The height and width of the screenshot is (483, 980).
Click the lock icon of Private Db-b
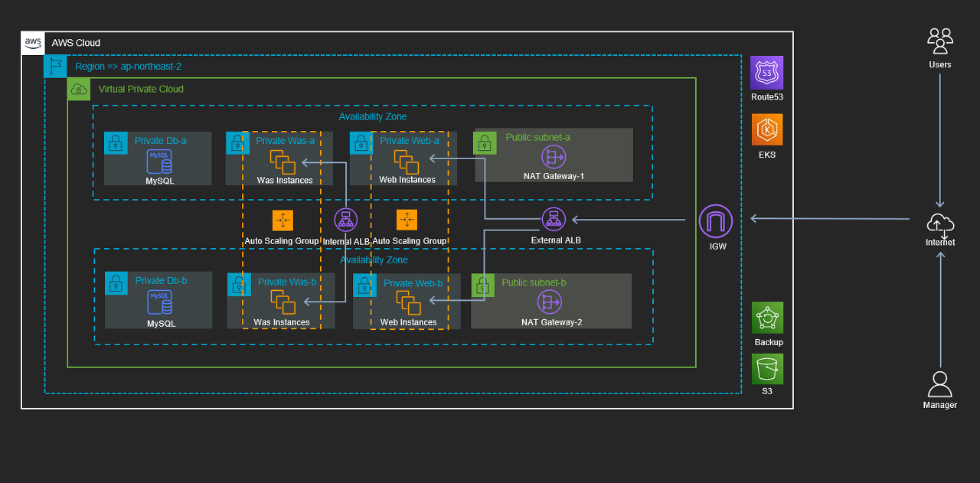click(116, 285)
